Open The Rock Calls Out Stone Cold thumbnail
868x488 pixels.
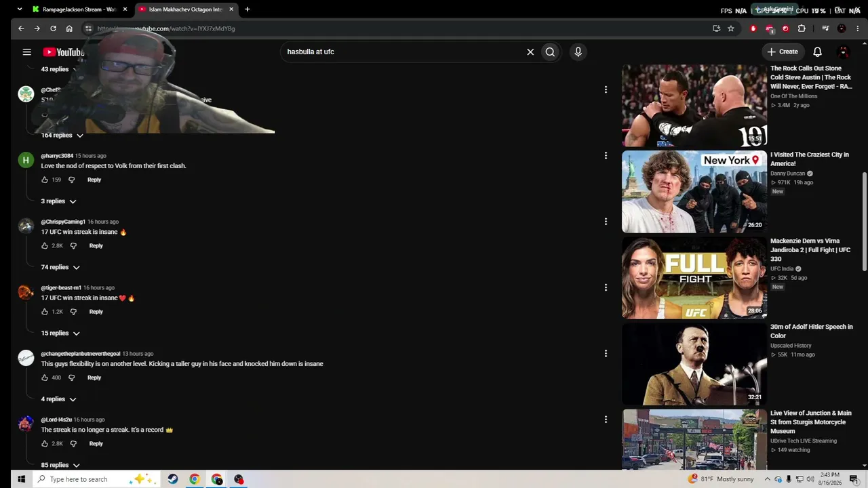click(x=694, y=106)
